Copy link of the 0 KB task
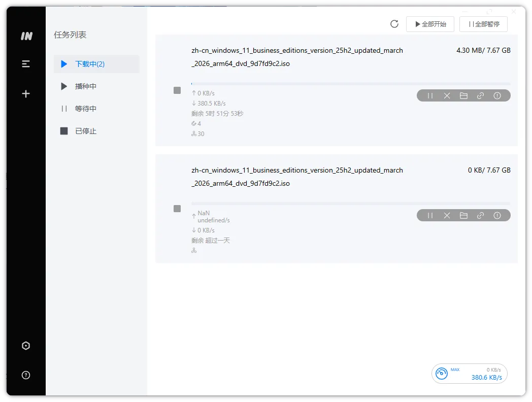The width and height of the screenshot is (532, 402). click(x=480, y=215)
